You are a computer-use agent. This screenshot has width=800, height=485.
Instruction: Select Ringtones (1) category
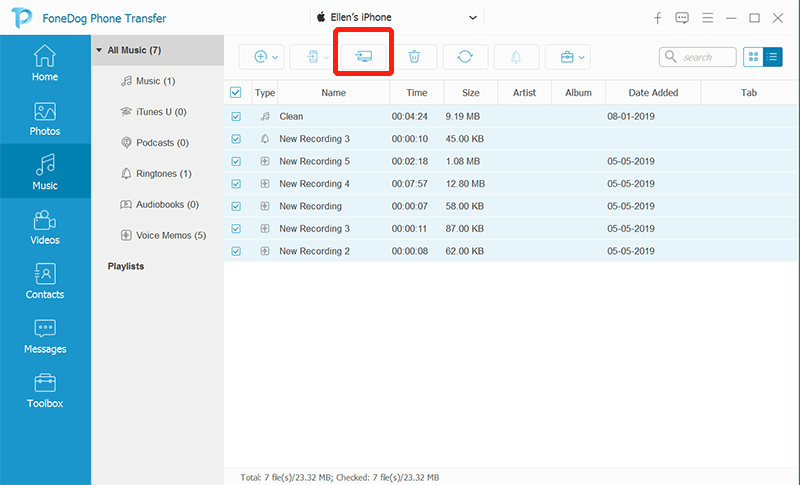click(x=162, y=173)
